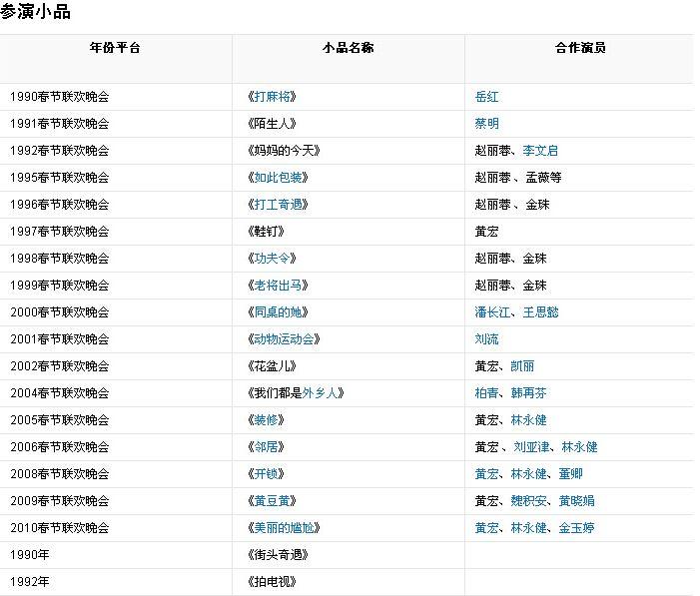Open 王思懿 actor page

[x=540, y=312]
